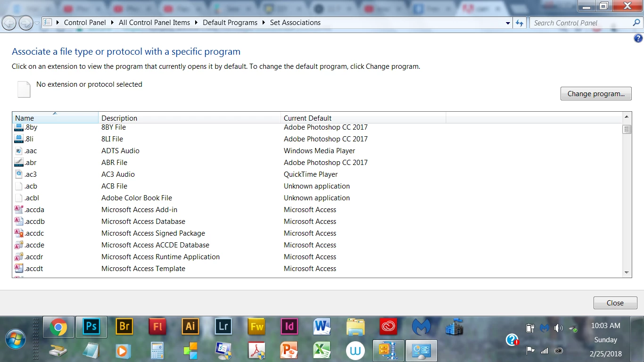Click the .accdt Access template icon
This screenshot has height=362, width=644.
[x=19, y=269]
